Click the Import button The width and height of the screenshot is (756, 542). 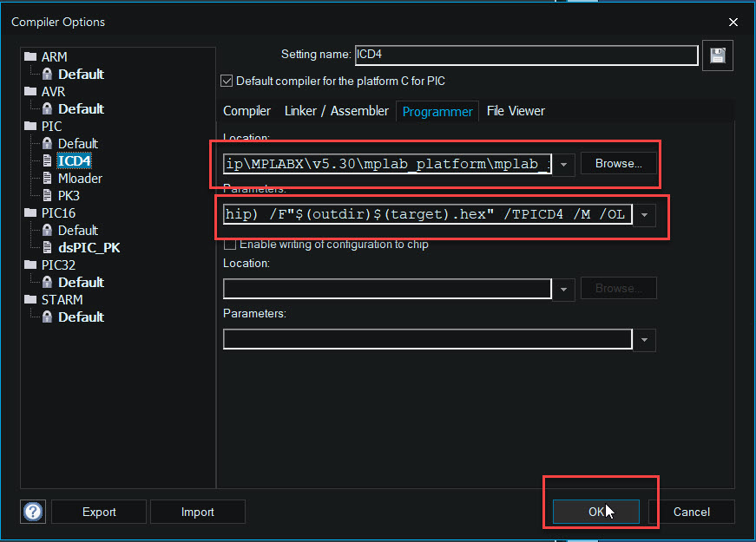pyautogui.click(x=198, y=512)
